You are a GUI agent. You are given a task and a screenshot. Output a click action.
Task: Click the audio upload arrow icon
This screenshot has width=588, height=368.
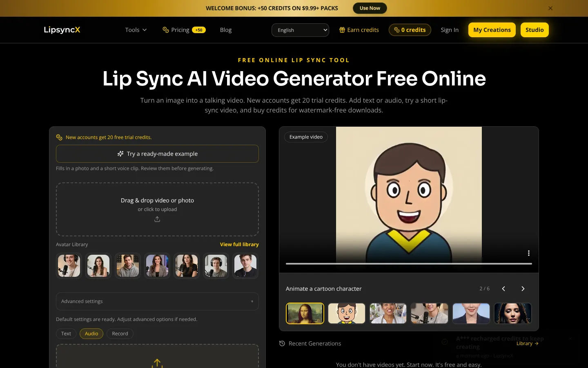click(x=157, y=363)
